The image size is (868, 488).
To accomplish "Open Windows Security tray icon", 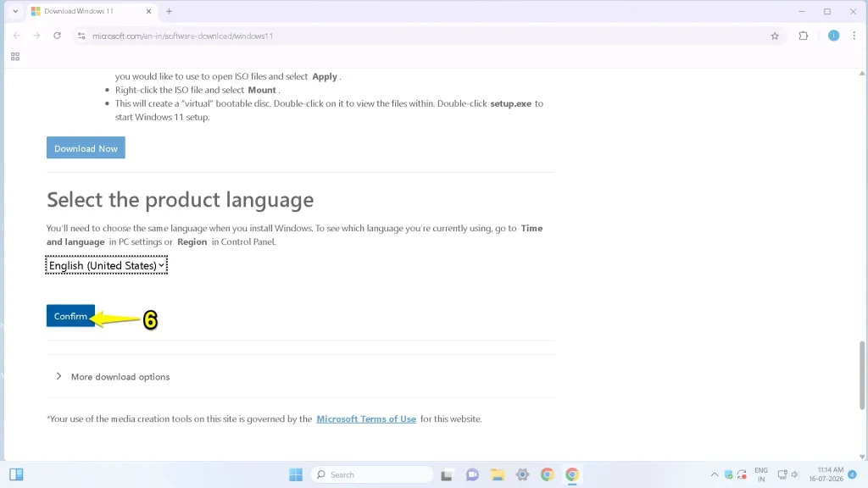I will (728, 474).
